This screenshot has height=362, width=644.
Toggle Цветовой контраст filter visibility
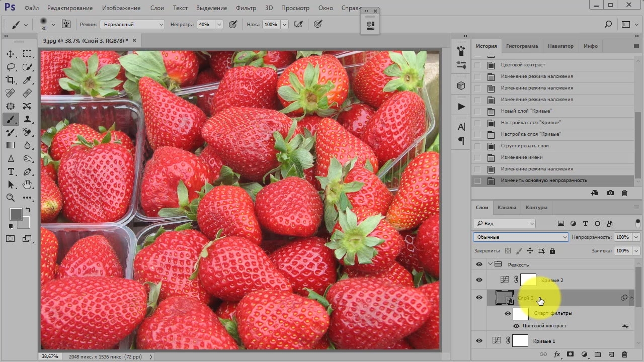(x=517, y=326)
